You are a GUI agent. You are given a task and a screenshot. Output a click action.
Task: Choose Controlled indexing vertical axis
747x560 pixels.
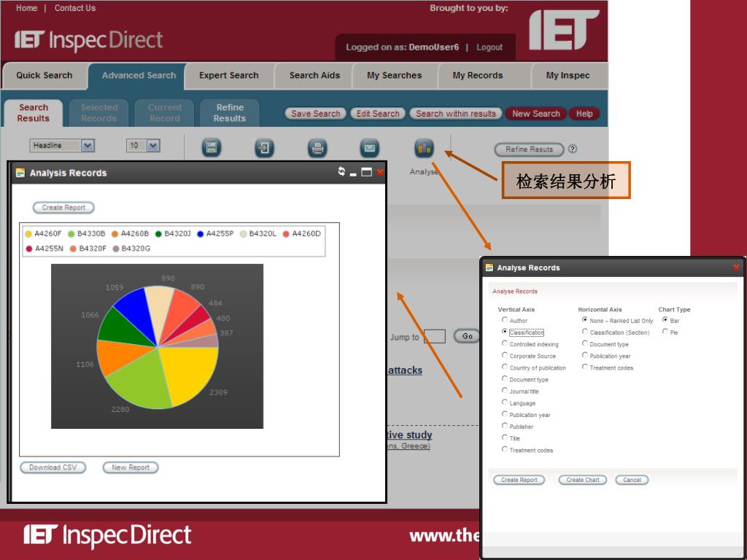click(505, 343)
